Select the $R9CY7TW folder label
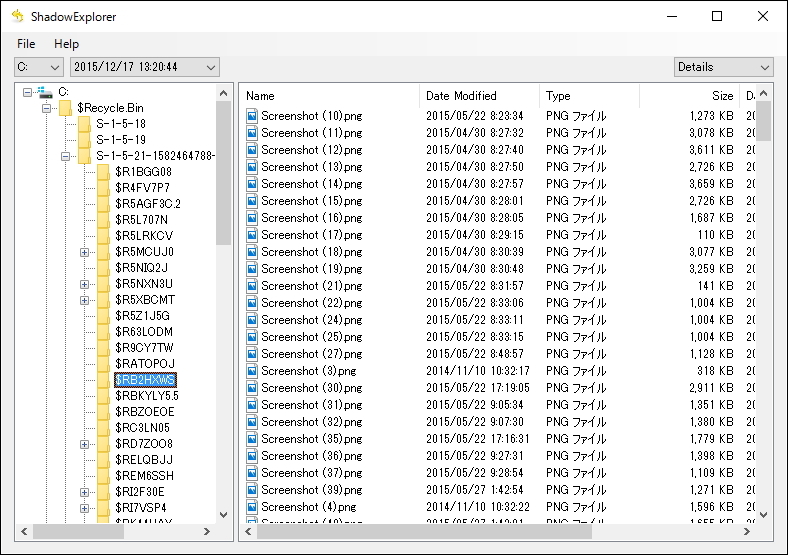This screenshot has height=555, width=788. click(x=144, y=348)
